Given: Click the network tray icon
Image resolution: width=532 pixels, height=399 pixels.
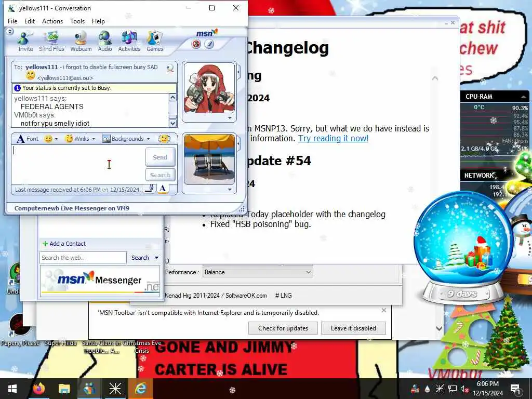Looking at the screenshot, I should click(452, 389).
